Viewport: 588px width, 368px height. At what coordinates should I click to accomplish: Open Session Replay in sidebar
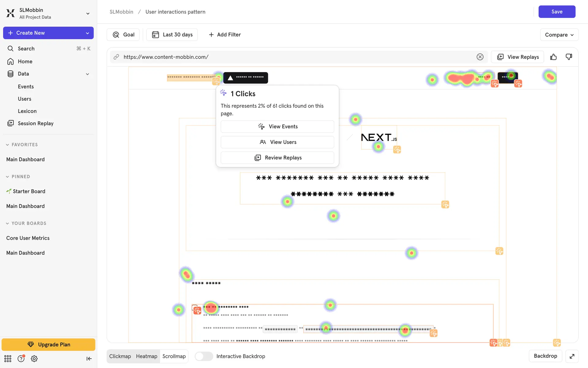pos(36,123)
